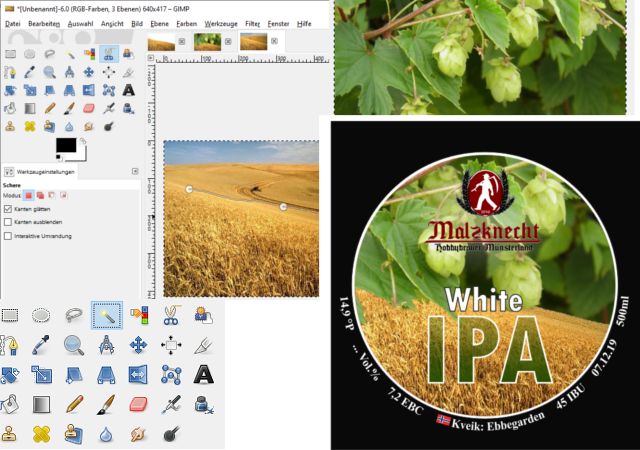Image resolution: width=640 pixels, height=450 pixels.
Task: Close the first image tab
Action: pyautogui.click(x=182, y=41)
